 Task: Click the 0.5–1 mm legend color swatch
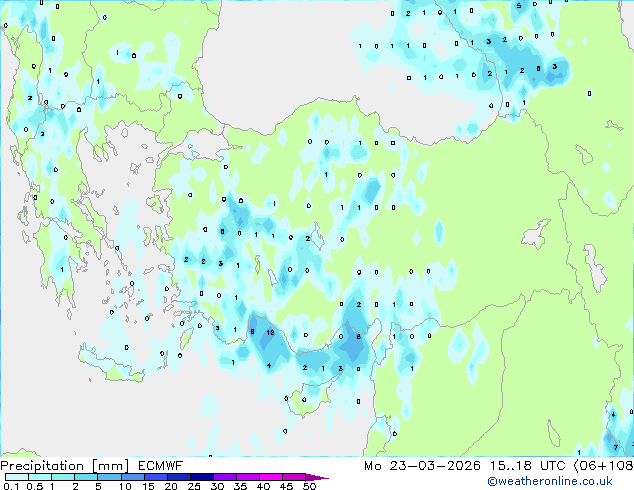(40, 477)
